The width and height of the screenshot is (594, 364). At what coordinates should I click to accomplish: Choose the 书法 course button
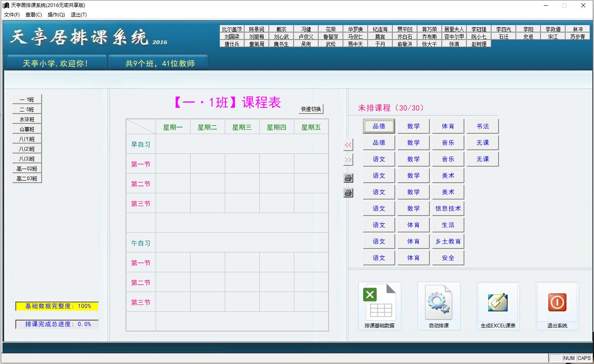pos(482,126)
